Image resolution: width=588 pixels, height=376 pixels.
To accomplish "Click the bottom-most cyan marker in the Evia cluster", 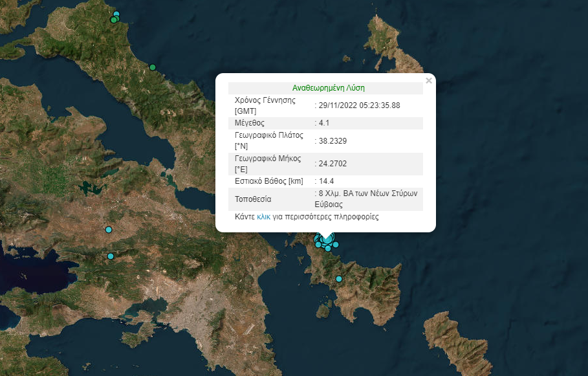I will click(x=328, y=249).
